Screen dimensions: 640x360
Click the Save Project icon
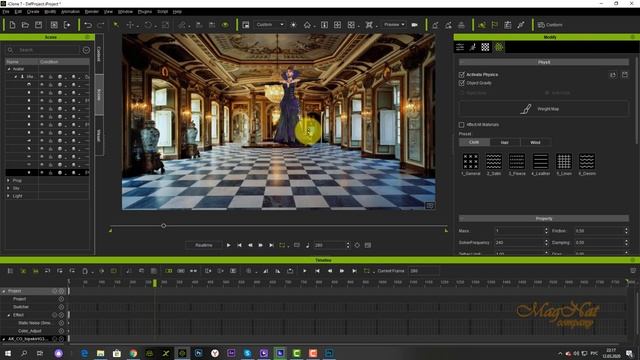pos(38,25)
